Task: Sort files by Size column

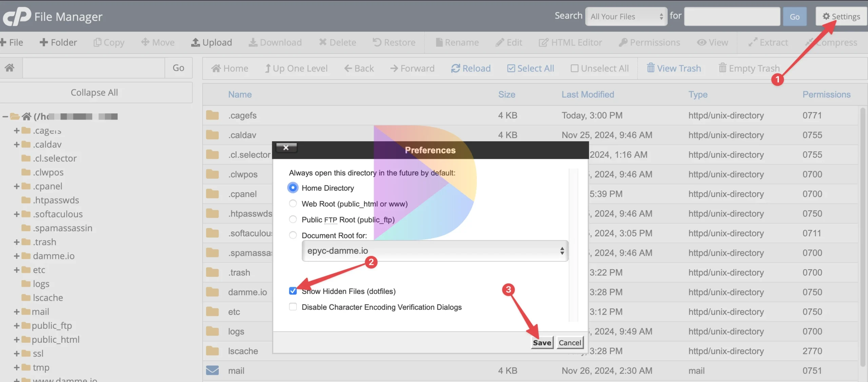Action: coord(507,94)
